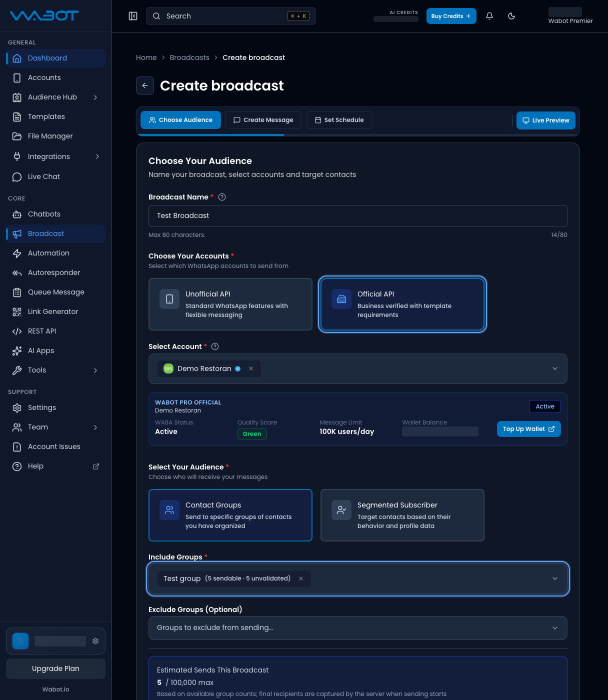Open notifications bell icon
This screenshot has width=608, height=700.
point(489,16)
